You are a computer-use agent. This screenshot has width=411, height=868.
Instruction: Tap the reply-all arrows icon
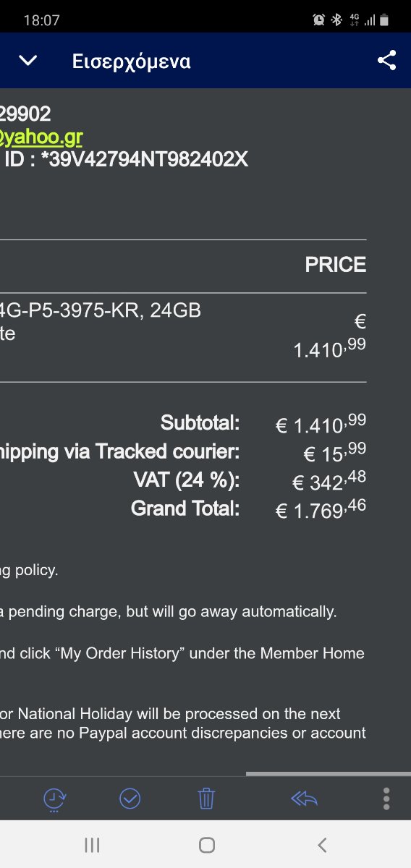[304, 799]
